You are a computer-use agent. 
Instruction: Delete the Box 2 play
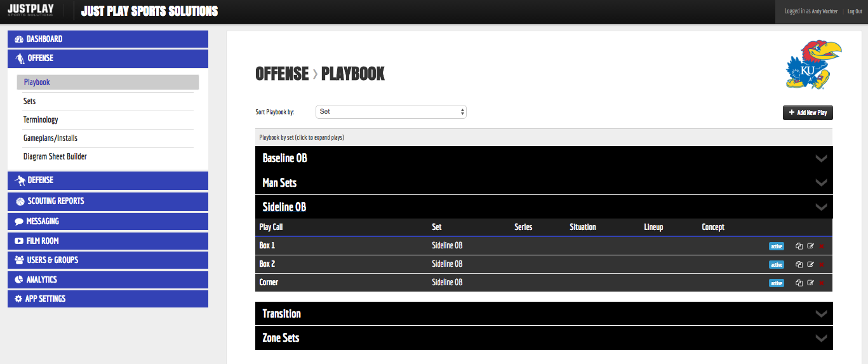click(x=822, y=265)
